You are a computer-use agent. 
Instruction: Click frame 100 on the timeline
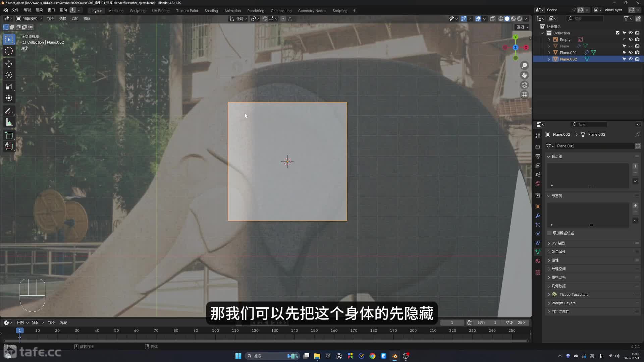tap(215, 331)
